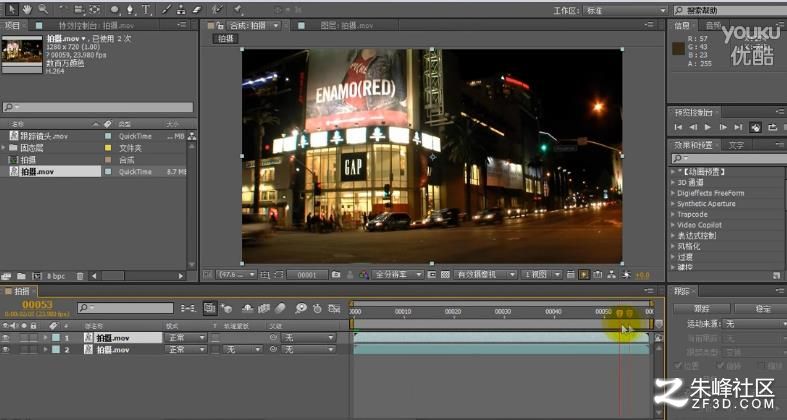Screen dimensions: 787x420
Task: Enable frame blending switch in timeline
Action: [264, 309]
